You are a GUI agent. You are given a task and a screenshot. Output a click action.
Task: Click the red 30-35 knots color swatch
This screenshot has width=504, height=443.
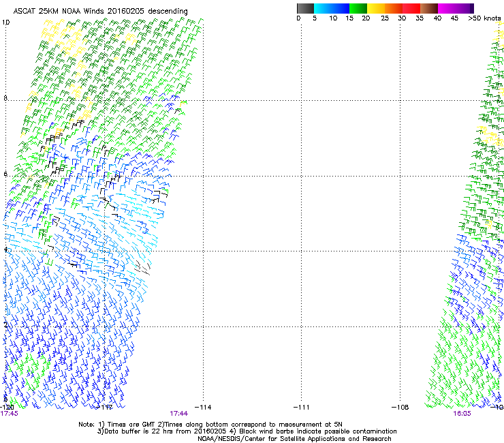(x=411, y=8)
